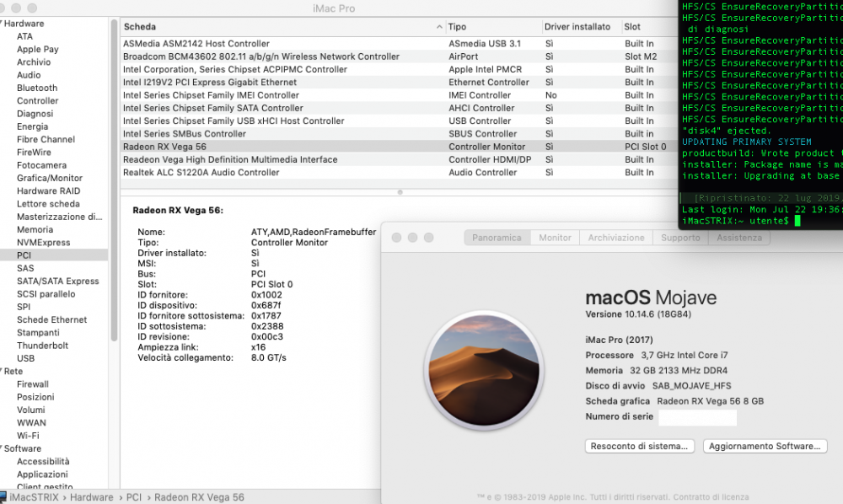843x504 pixels.
Task: Select FireWire sidebar item
Action: tap(34, 153)
